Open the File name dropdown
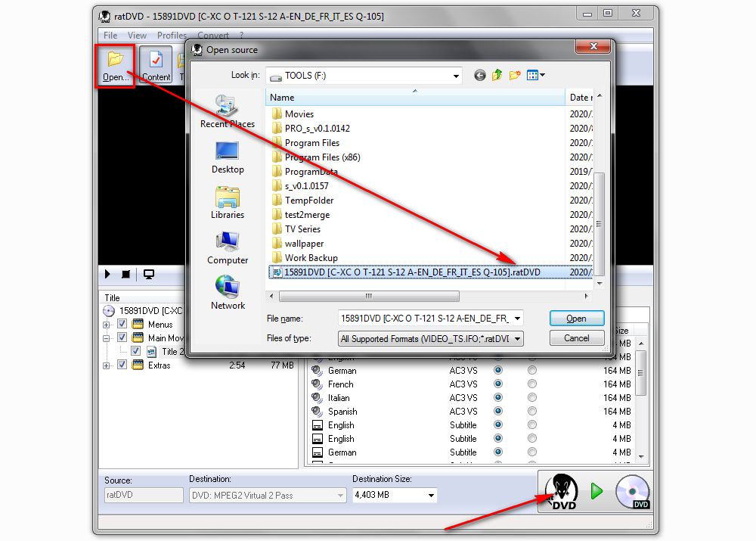Image resolution: width=756 pixels, height=541 pixels. click(517, 319)
